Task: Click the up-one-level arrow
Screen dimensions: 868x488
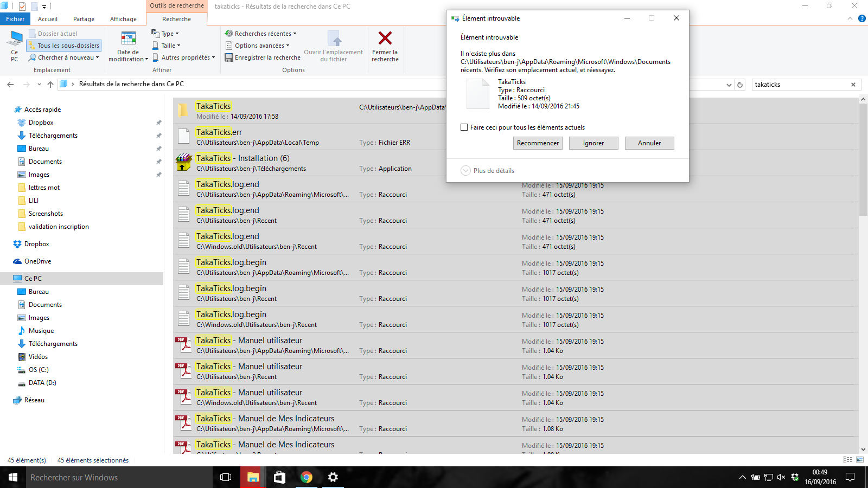Action: (x=50, y=85)
